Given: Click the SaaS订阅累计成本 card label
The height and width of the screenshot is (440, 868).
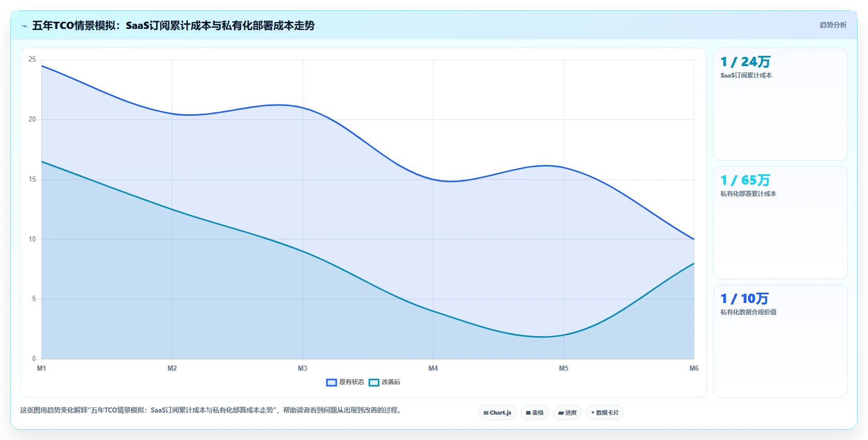Looking at the screenshot, I should [746, 75].
